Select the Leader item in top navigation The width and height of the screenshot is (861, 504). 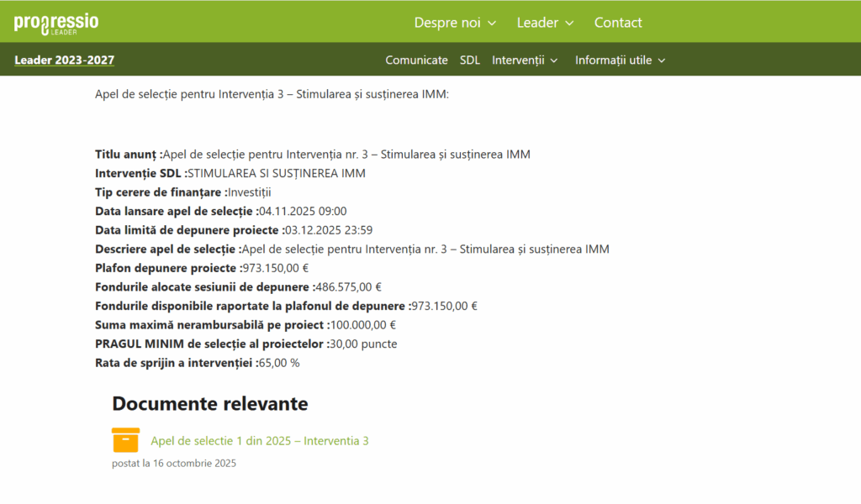(536, 23)
